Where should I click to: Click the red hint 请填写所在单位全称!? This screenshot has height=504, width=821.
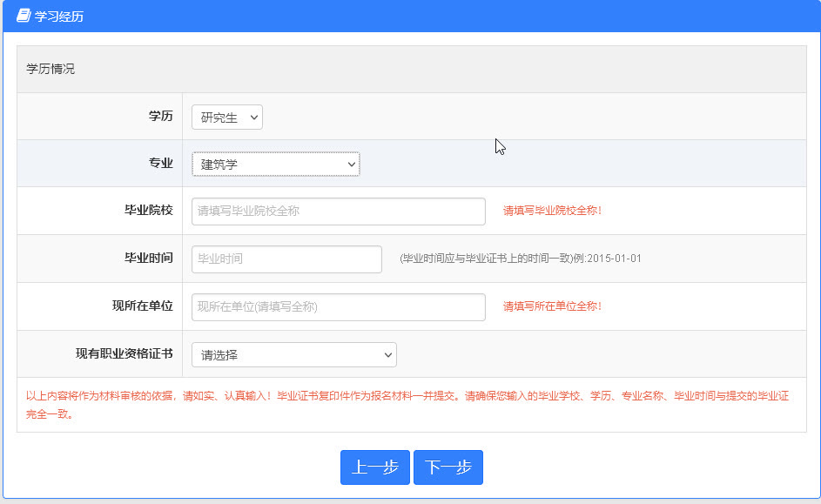552,306
